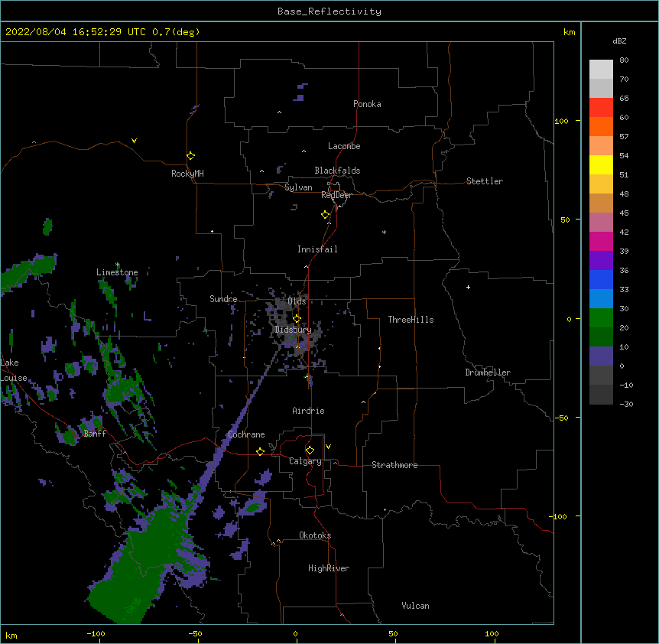Click the Cochrane town label

click(x=246, y=434)
